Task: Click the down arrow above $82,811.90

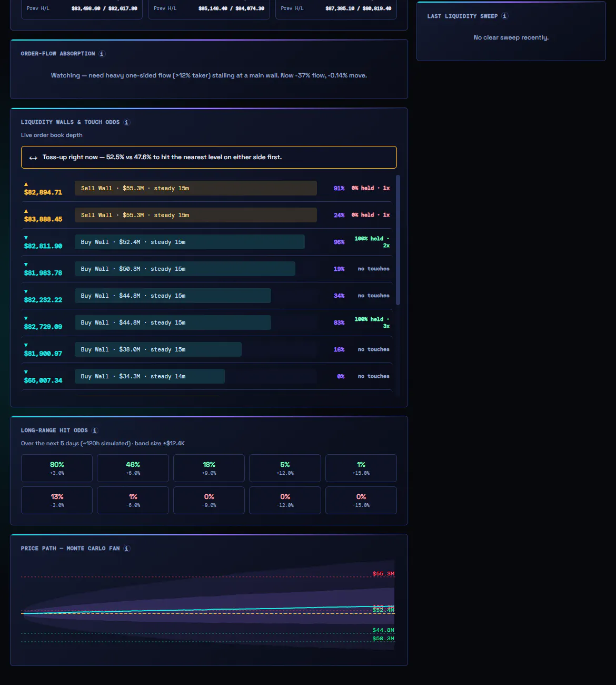Action: point(26,238)
